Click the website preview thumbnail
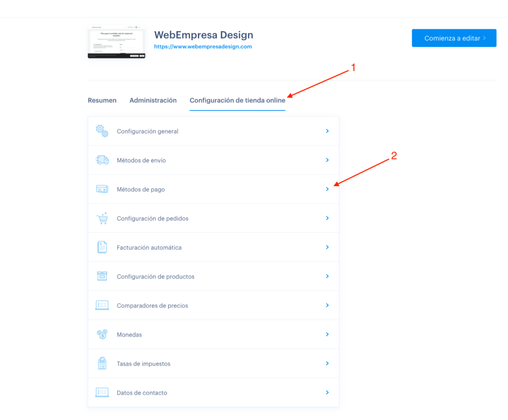The height and width of the screenshot is (420, 508). click(x=116, y=42)
